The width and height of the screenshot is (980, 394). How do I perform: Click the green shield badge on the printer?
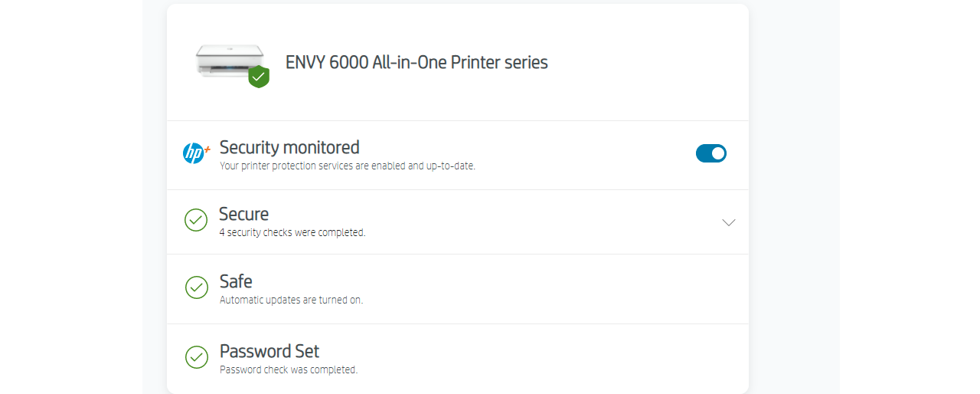259,77
